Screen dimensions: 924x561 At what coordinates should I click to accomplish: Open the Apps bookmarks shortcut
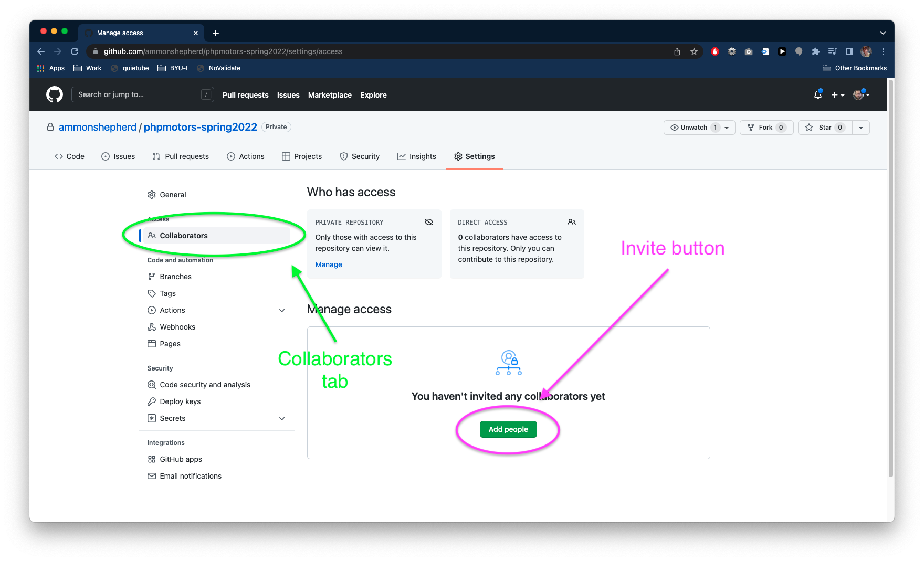[x=51, y=68]
